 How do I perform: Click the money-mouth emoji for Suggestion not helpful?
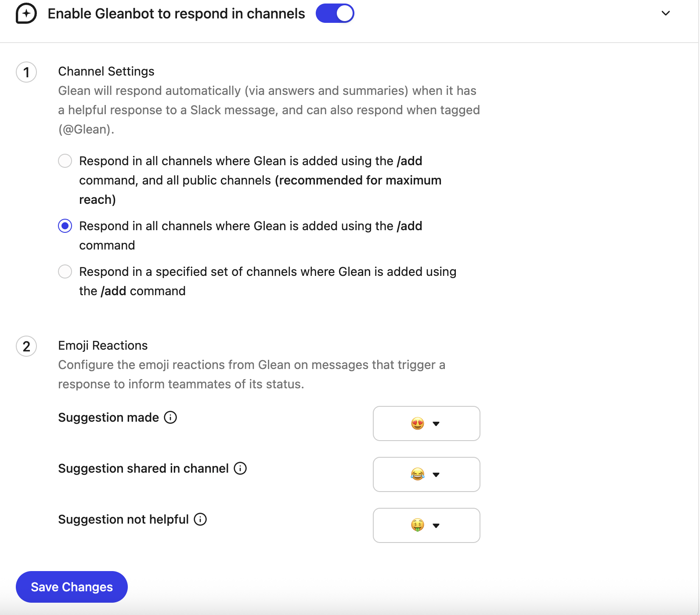(x=418, y=525)
